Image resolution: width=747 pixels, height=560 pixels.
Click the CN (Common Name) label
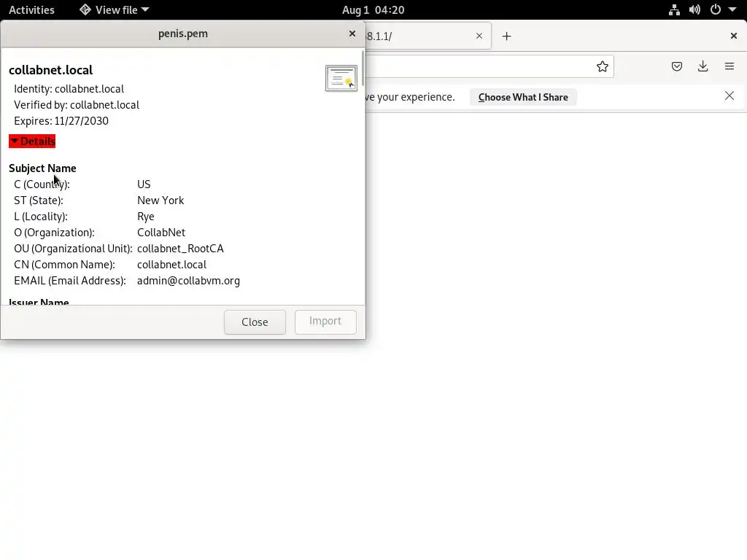pos(64,265)
